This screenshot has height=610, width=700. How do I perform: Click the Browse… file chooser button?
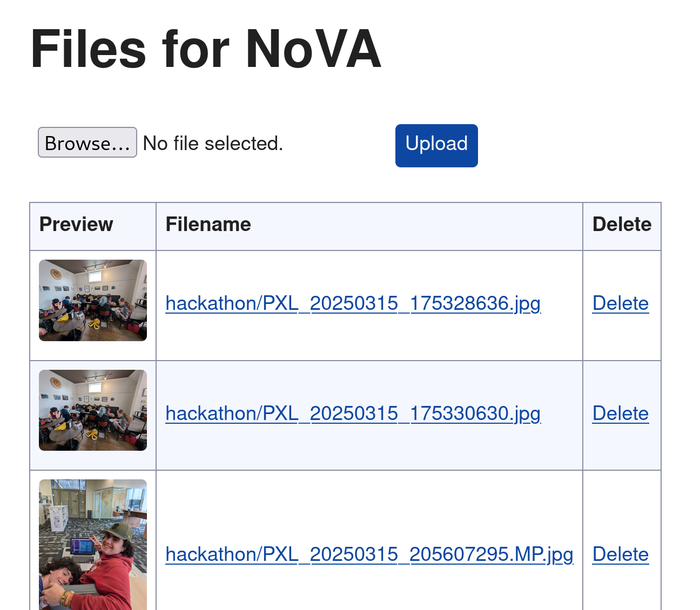click(x=87, y=143)
